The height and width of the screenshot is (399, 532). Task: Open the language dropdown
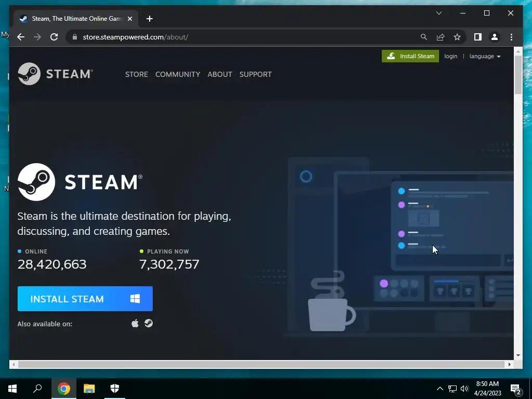(485, 56)
